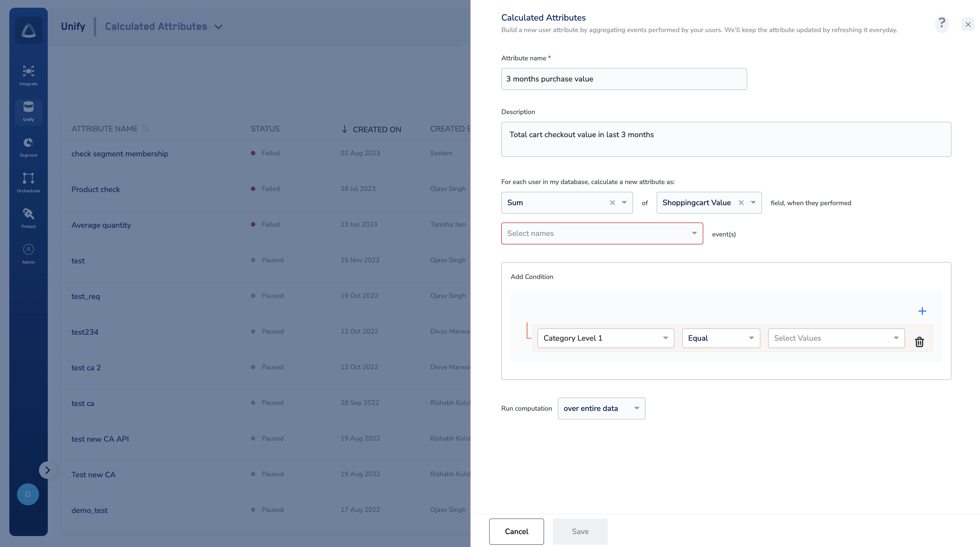Screen dimensions: 980x547
Task: Click into the Attribute name field
Action: point(623,79)
